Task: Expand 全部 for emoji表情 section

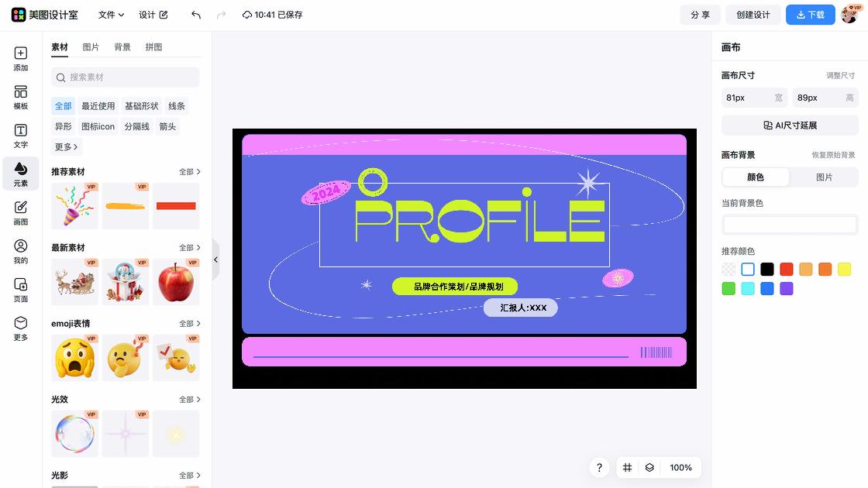Action: pos(189,324)
